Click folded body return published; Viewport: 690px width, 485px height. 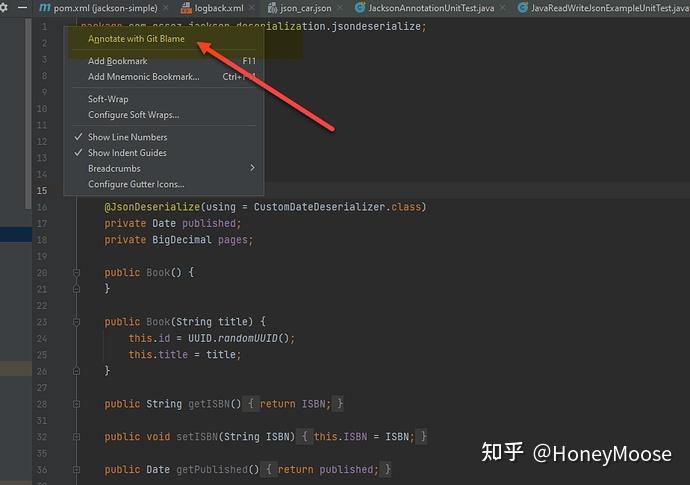coord(328,470)
